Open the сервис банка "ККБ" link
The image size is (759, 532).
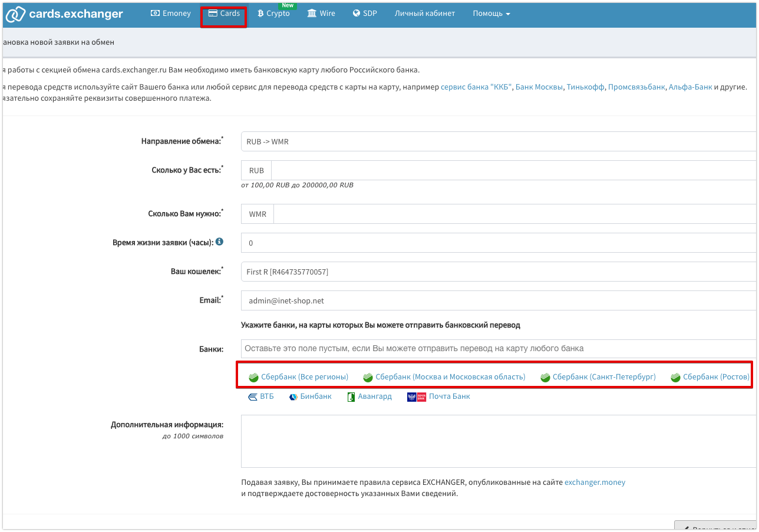(476, 87)
